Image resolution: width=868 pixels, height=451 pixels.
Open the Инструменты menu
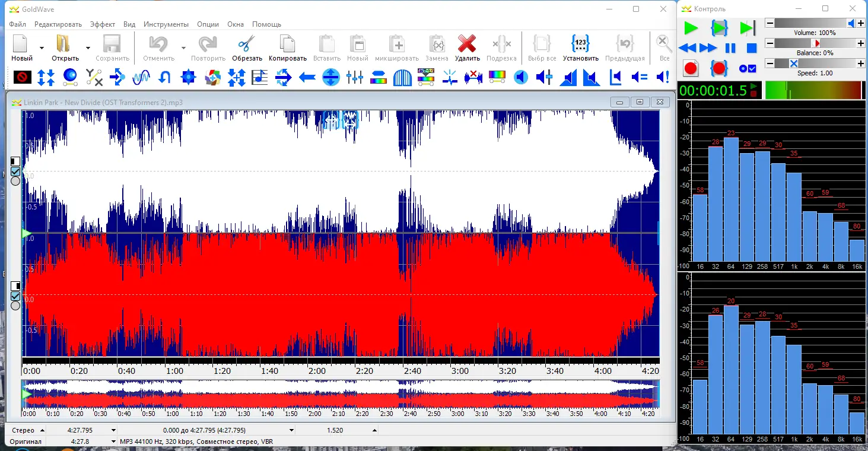point(166,24)
